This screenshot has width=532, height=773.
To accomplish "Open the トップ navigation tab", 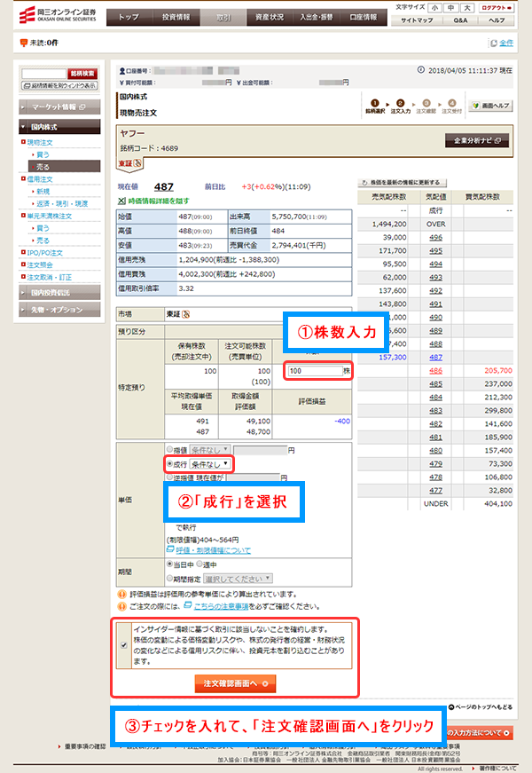I will coord(129,17).
